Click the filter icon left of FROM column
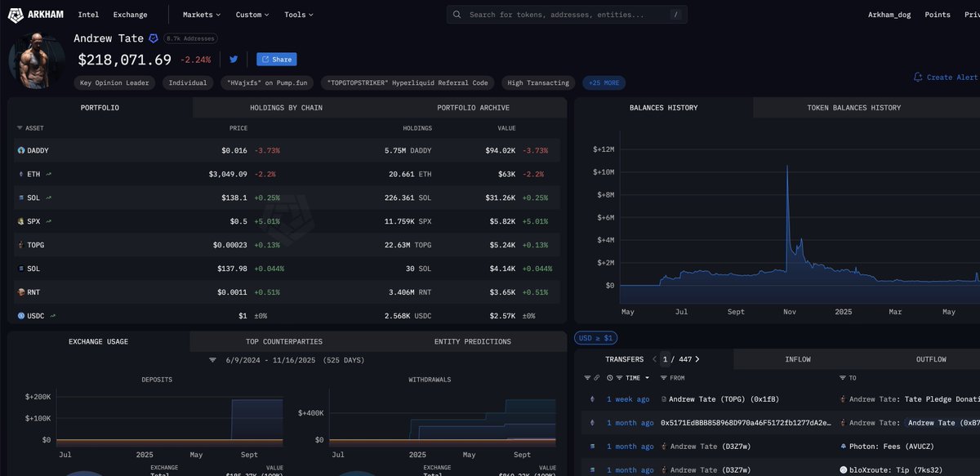 tap(662, 378)
